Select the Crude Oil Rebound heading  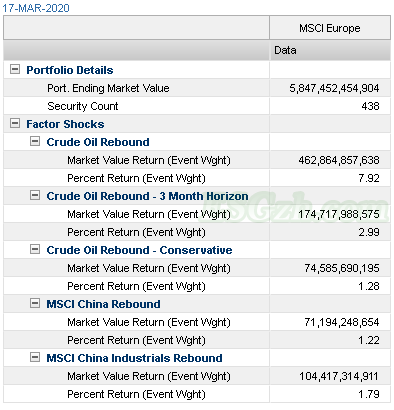pyautogui.click(x=98, y=142)
